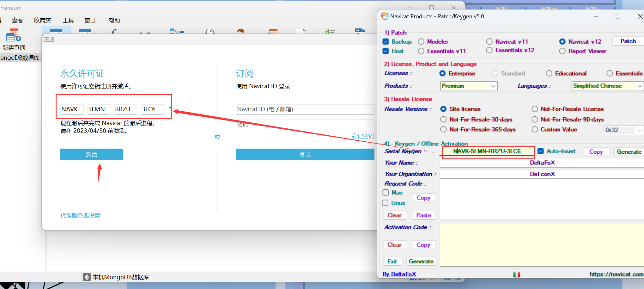Click the automation checklist icon in the Navicat toolbar
Viewport: 644px width, 289px height.
[329, 31]
